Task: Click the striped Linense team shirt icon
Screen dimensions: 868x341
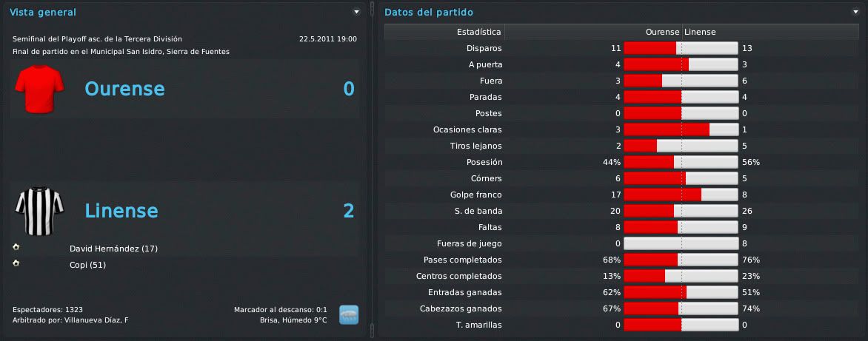Action: (39, 211)
